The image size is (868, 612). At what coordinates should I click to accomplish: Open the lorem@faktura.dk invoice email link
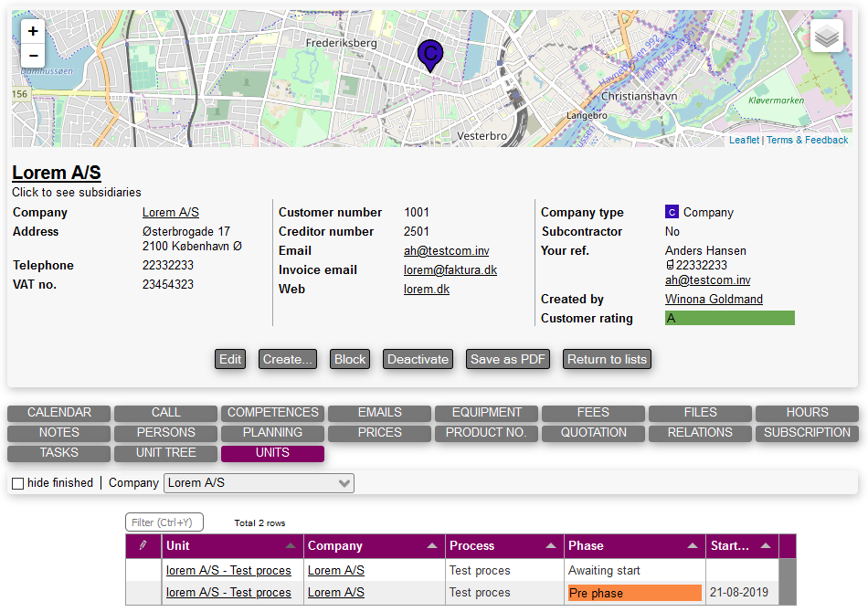click(x=450, y=270)
